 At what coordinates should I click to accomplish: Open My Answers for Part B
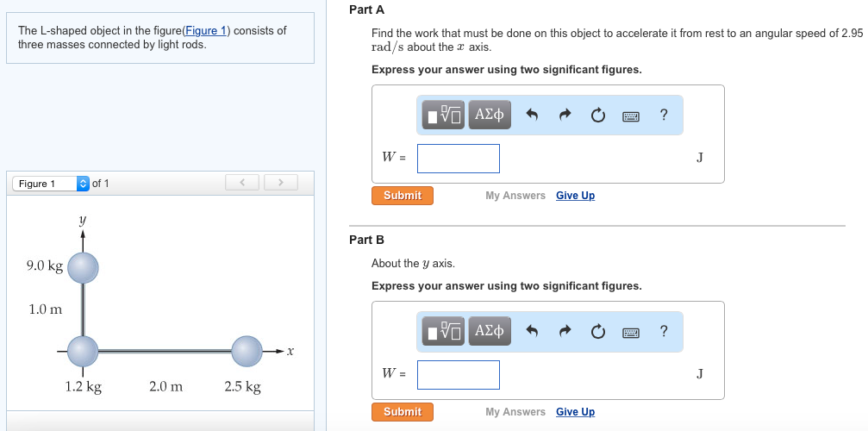[515, 412]
